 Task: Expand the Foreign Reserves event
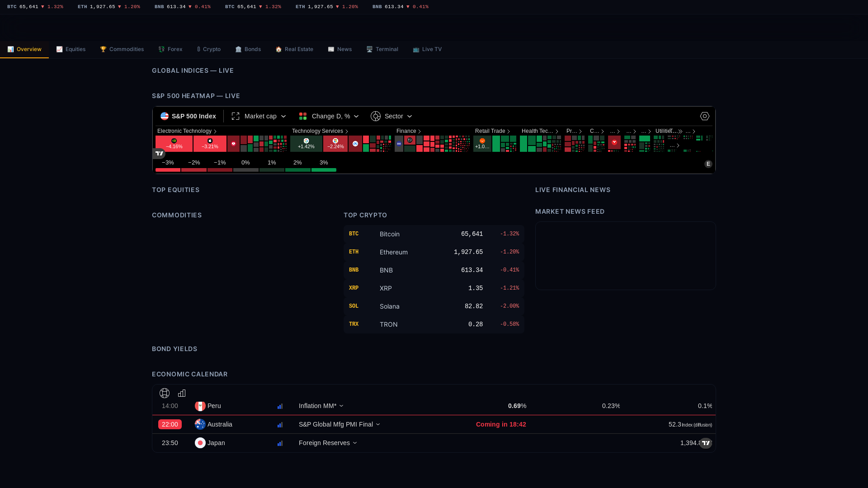click(328, 443)
